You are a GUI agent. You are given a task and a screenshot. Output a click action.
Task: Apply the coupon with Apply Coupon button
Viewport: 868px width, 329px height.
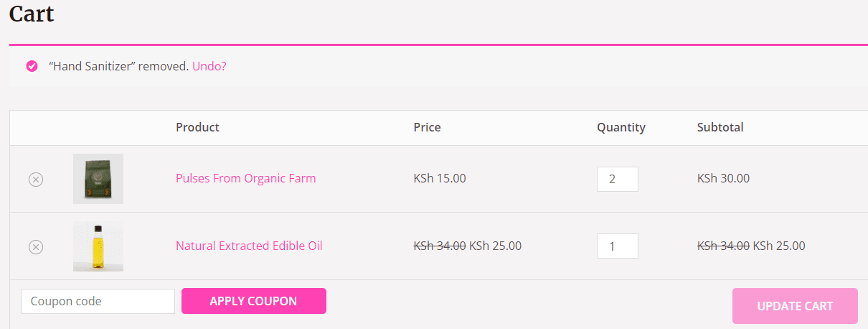(254, 301)
